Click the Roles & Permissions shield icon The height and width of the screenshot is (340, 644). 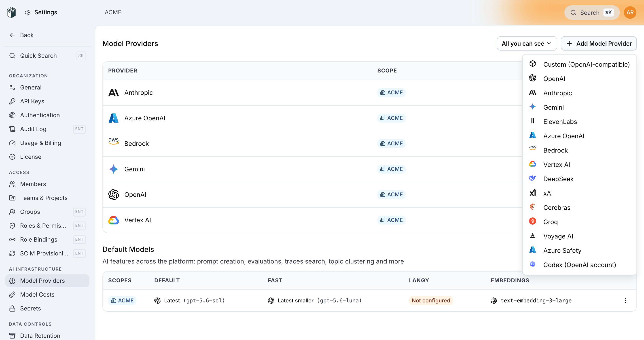pos(12,226)
